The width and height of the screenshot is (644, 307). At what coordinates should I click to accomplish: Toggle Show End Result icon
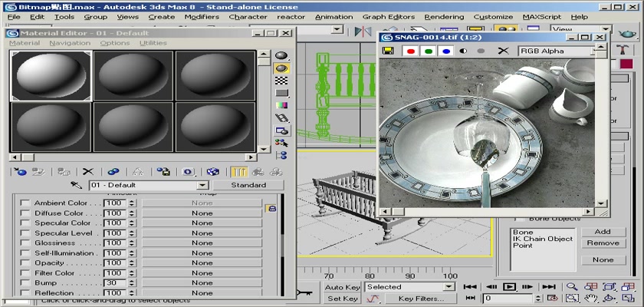pyautogui.click(x=238, y=172)
